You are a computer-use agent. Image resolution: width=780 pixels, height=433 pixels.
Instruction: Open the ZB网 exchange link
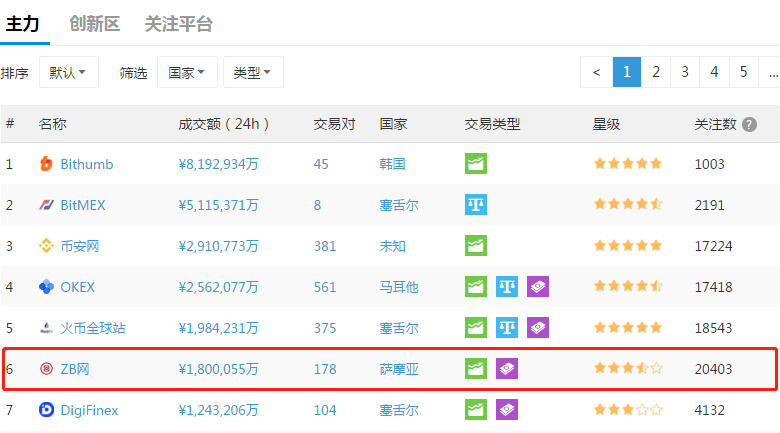point(75,369)
